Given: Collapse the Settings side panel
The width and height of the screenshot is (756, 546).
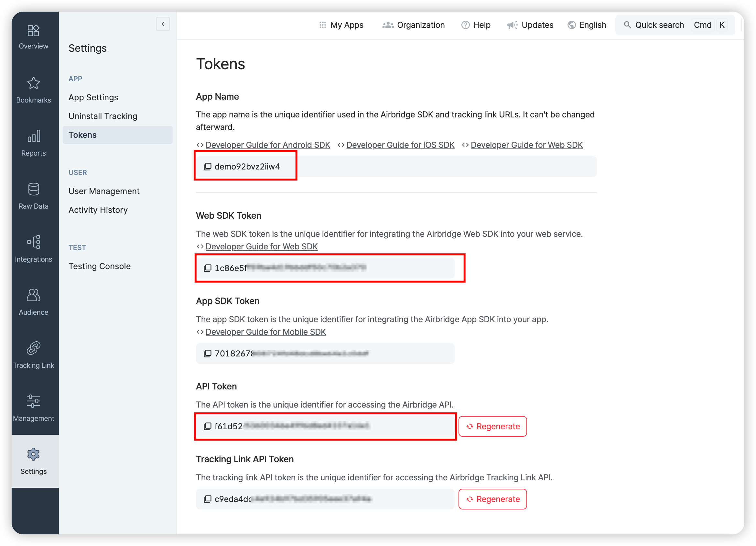Looking at the screenshot, I should pos(163,24).
